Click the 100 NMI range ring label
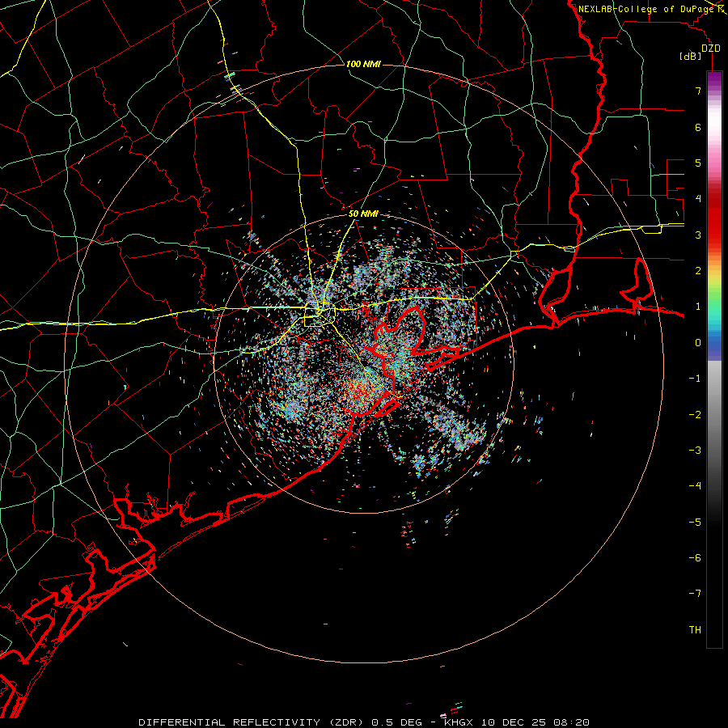This screenshot has height=728, width=728. click(x=363, y=64)
